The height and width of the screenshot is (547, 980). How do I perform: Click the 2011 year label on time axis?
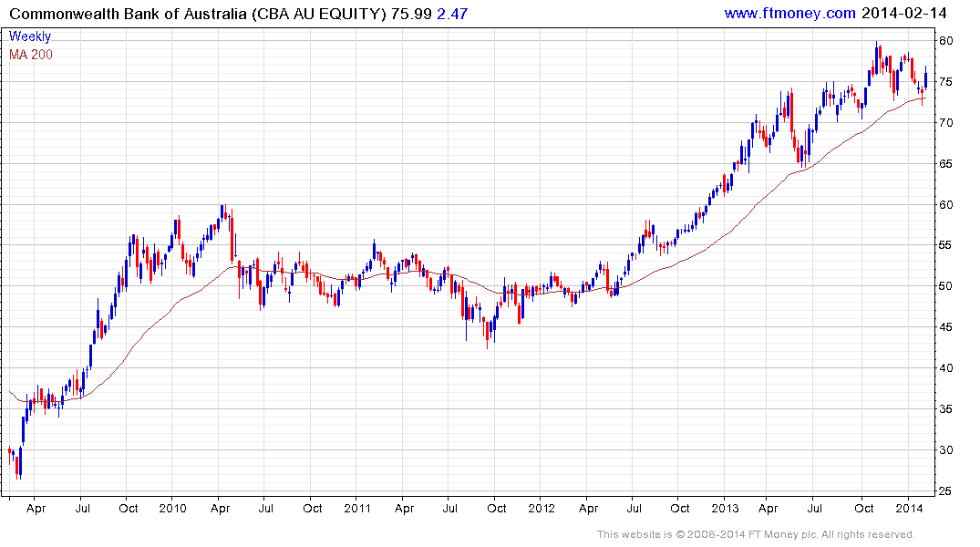357,508
